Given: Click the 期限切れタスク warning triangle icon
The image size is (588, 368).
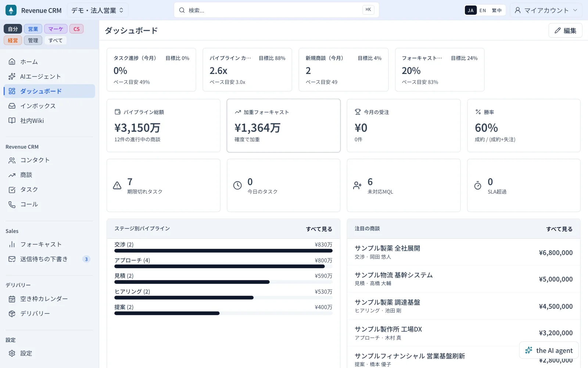Looking at the screenshot, I should point(117,185).
